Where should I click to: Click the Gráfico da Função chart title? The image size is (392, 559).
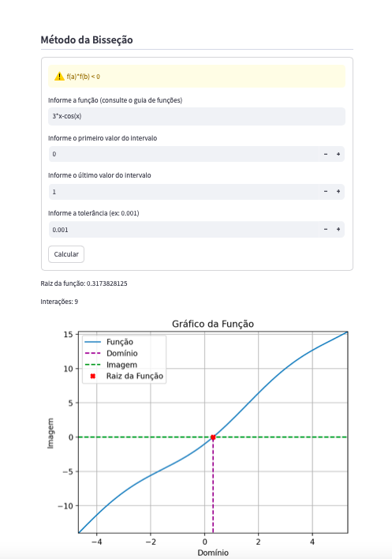[213, 324]
